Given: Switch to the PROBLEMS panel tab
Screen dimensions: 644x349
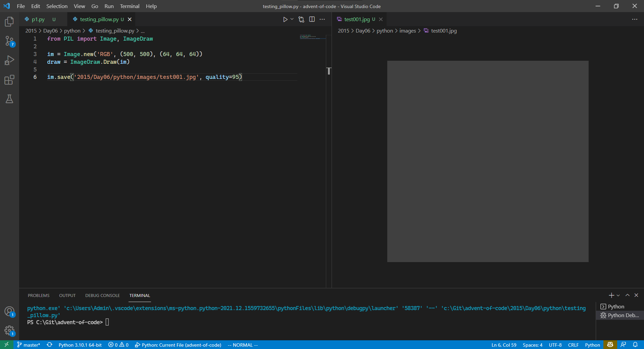Looking at the screenshot, I should click(39, 296).
